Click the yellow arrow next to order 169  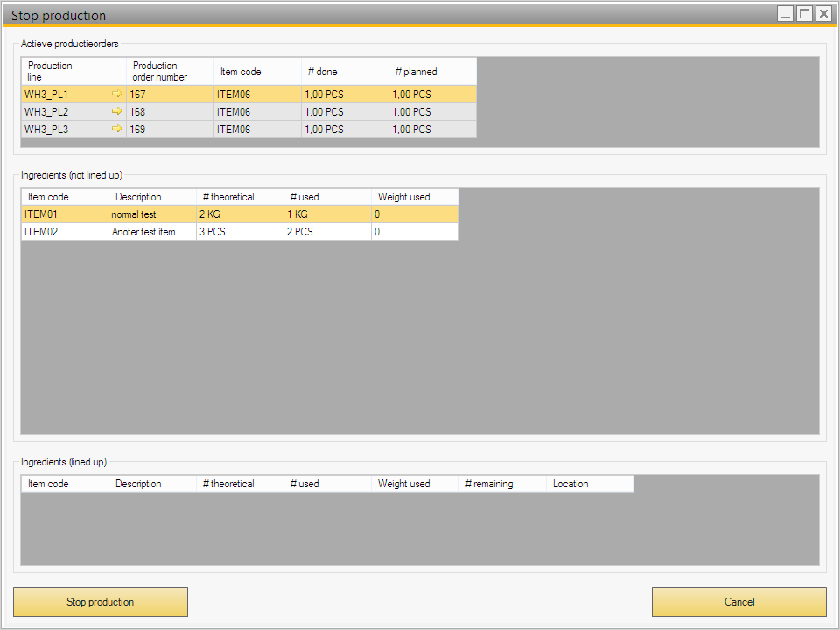(x=117, y=129)
